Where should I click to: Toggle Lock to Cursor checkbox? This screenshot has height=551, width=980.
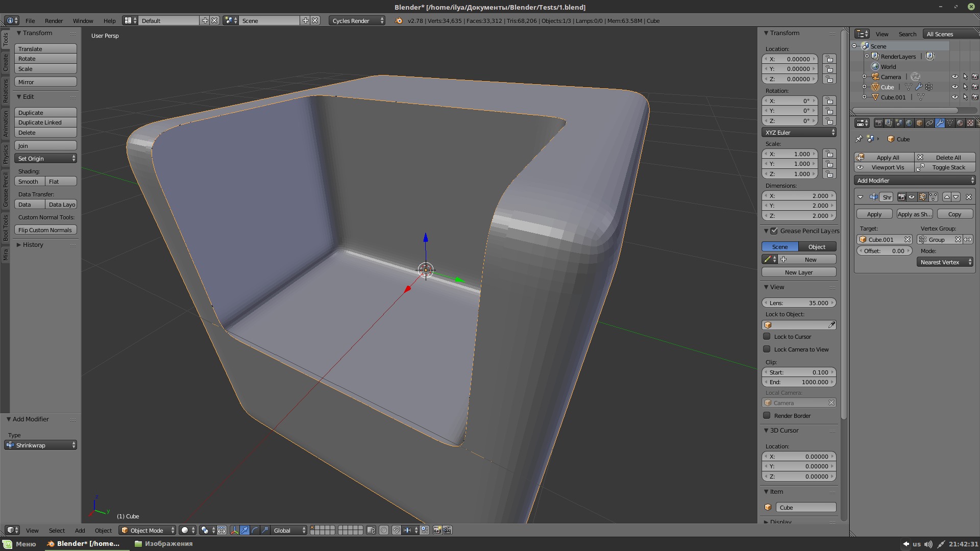[767, 336]
